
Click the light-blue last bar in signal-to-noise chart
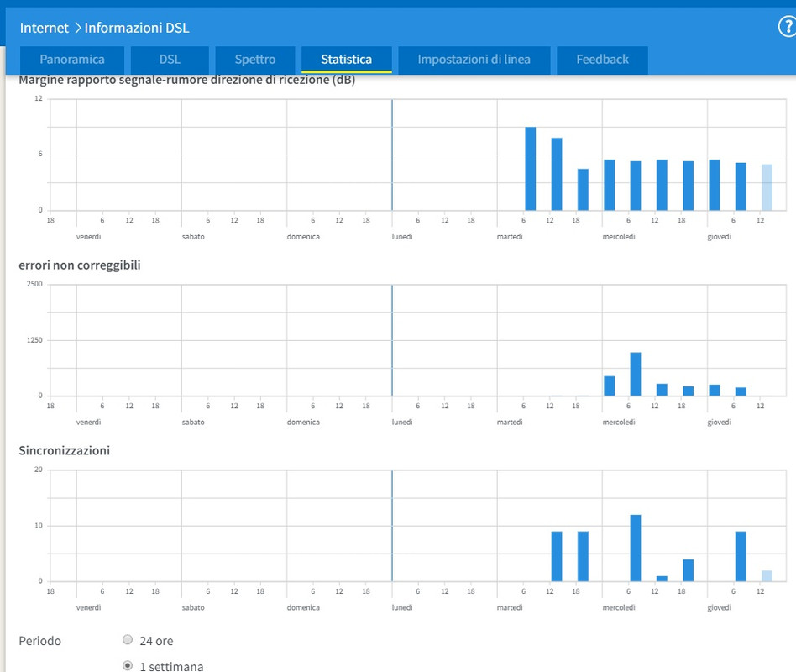coord(767,187)
